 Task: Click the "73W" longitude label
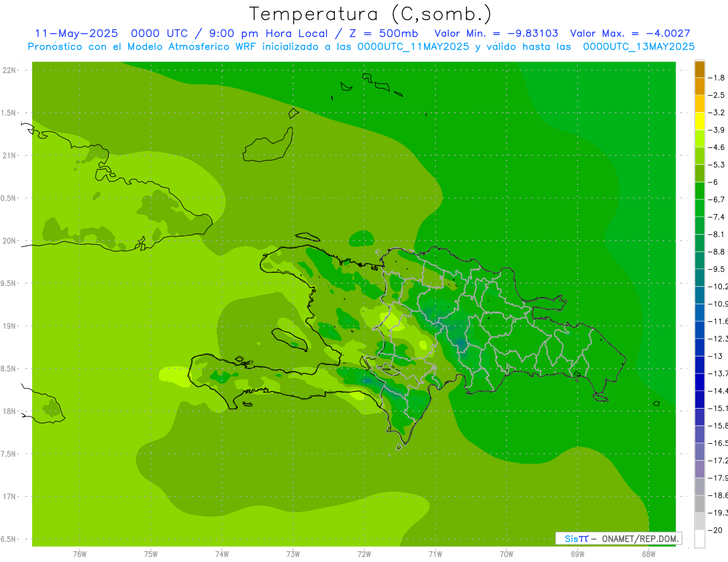pyautogui.click(x=293, y=554)
